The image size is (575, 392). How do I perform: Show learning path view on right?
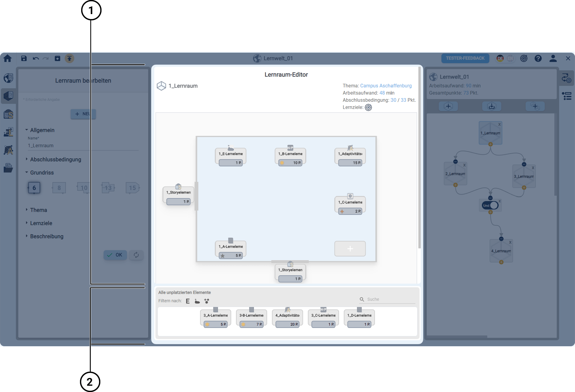(566, 78)
